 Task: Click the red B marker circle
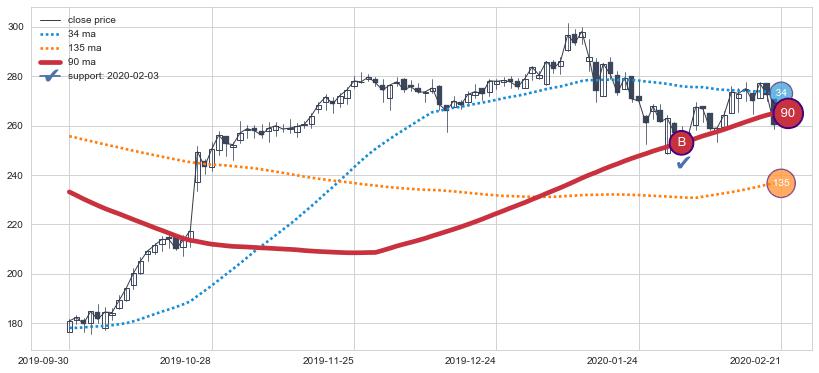[681, 143]
